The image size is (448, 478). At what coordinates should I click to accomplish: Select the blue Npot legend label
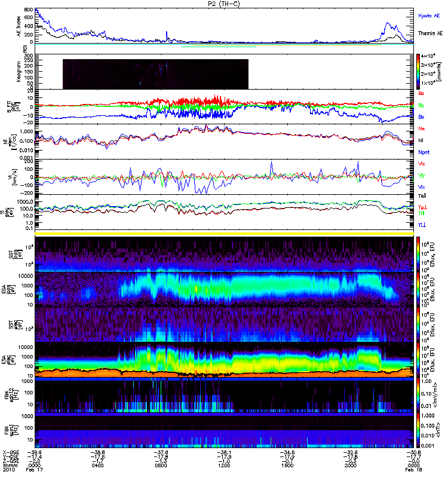424,152
